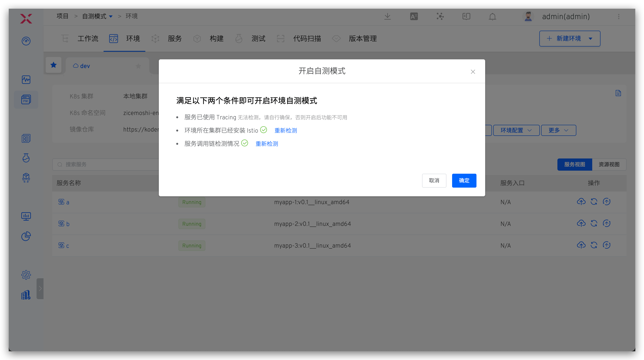Open the test flask icon in the sidebar
644x360 pixels.
[x=26, y=158]
